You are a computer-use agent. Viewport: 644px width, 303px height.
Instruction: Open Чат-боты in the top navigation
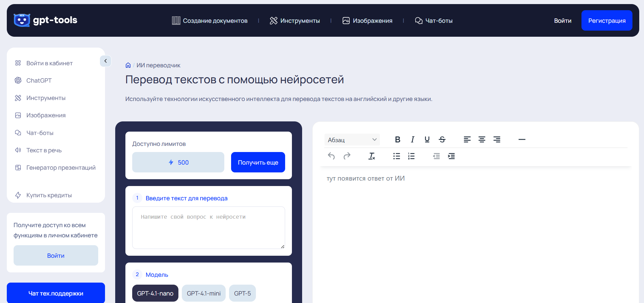point(434,21)
